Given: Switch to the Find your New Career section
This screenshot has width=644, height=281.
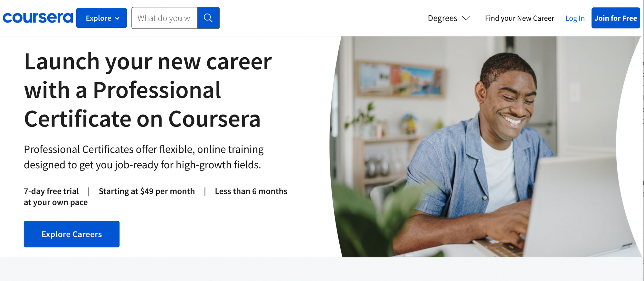Looking at the screenshot, I should point(519,18).
